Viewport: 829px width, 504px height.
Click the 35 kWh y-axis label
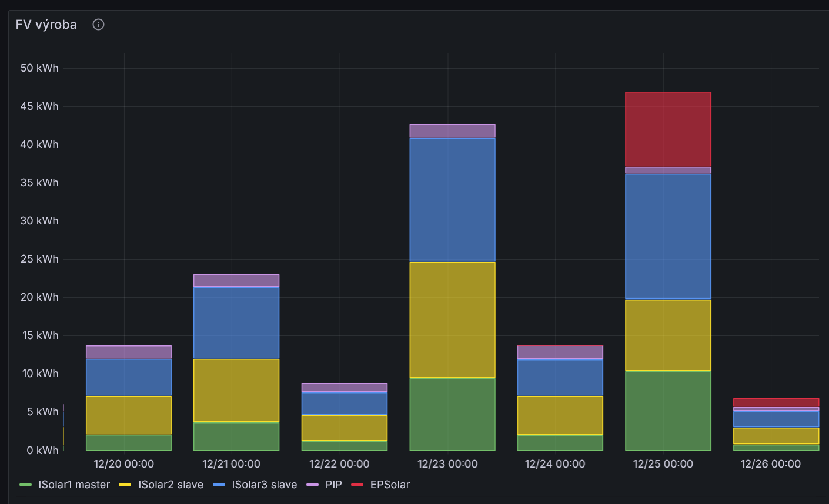pos(39,183)
